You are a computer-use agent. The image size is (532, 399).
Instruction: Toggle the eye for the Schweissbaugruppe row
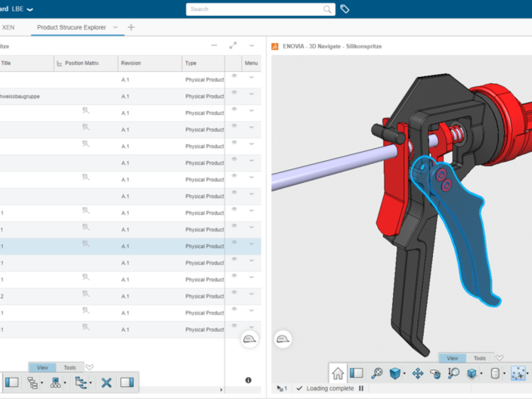[234, 93]
